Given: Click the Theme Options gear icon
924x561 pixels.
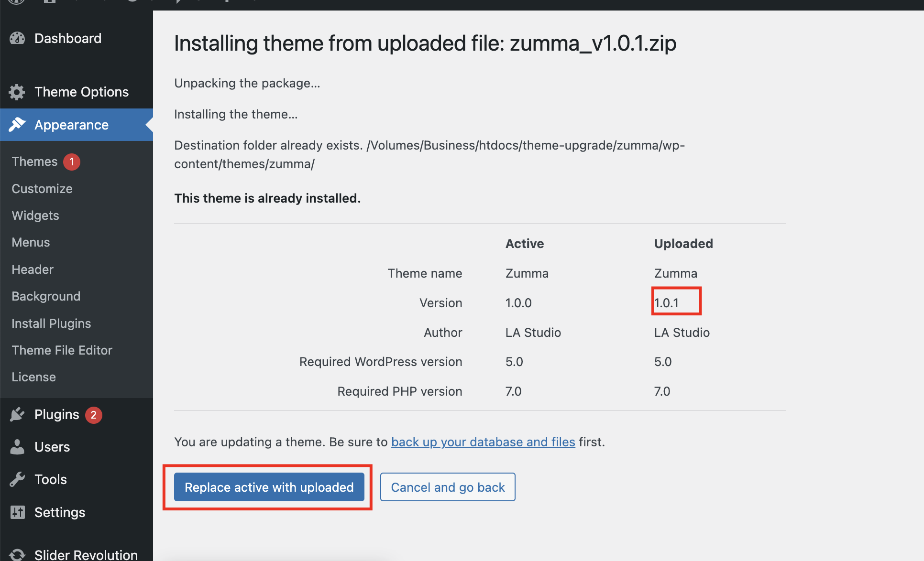Looking at the screenshot, I should tap(17, 92).
